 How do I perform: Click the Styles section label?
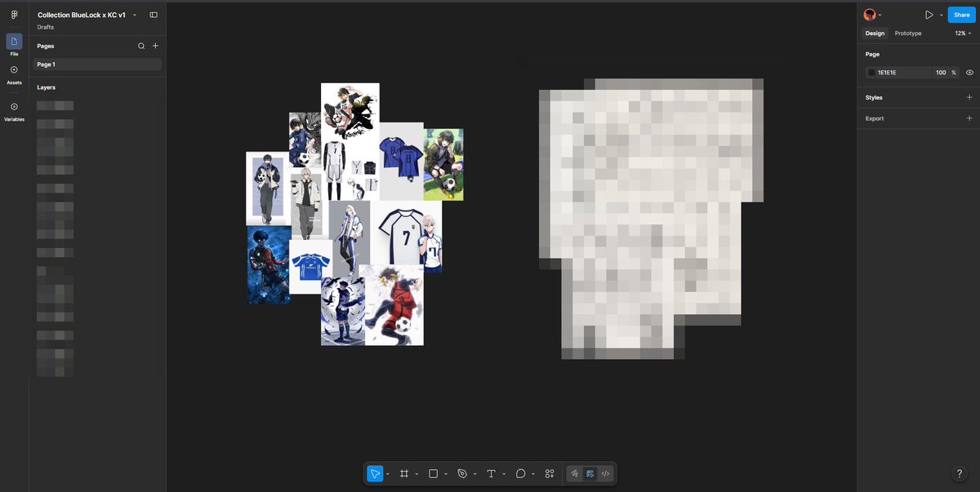click(x=874, y=97)
